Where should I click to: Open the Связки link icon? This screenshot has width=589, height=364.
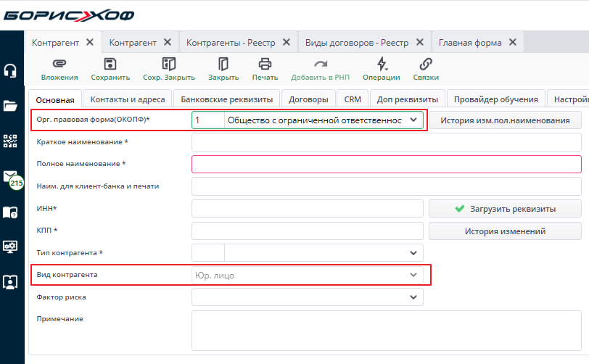[426, 64]
